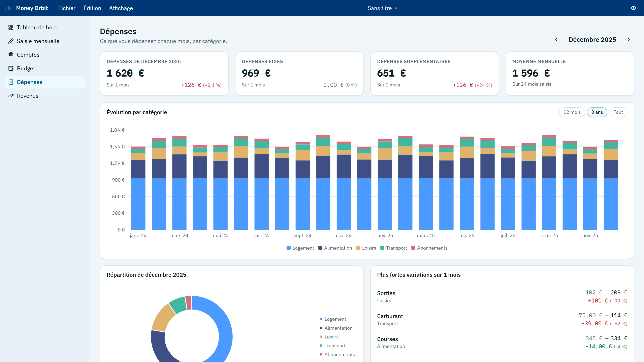Open Revenus via the trending arrow icon

click(x=11, y=96)
